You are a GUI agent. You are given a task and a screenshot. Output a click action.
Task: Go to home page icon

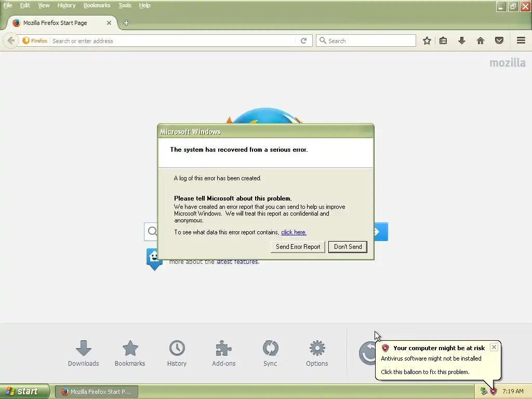[x=481, y=41]
